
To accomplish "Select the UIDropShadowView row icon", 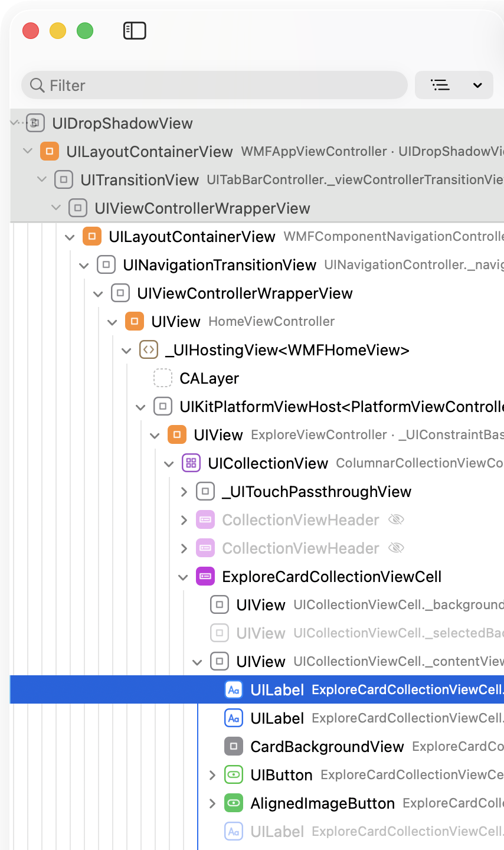I will click(x=35, y=123).
